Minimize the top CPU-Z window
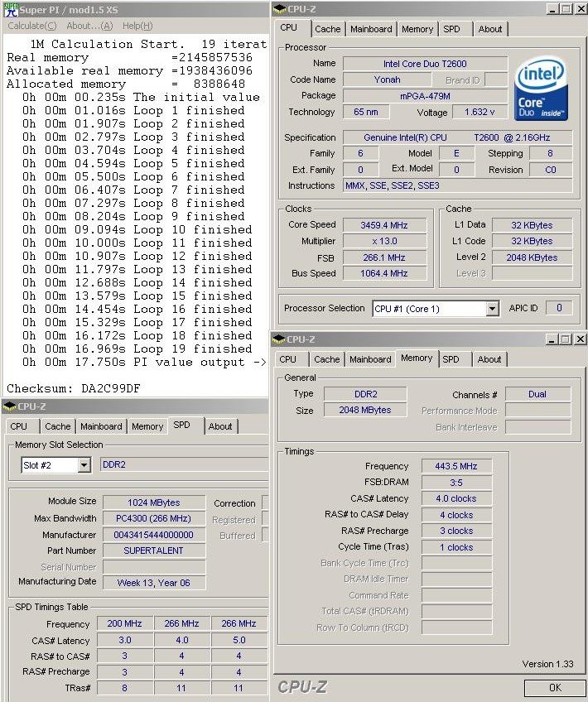 [x=552, y=9]
